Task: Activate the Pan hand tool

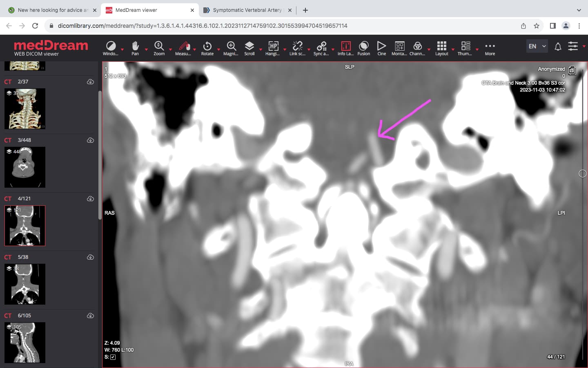Action: (135, 48)
